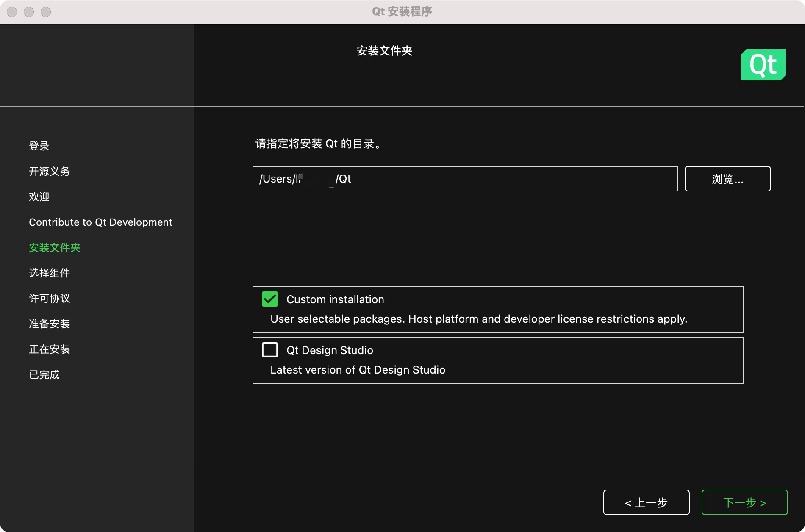Minimize the Qt installer window
Viewport: 805px width, 532px height.
pos(29,12)
